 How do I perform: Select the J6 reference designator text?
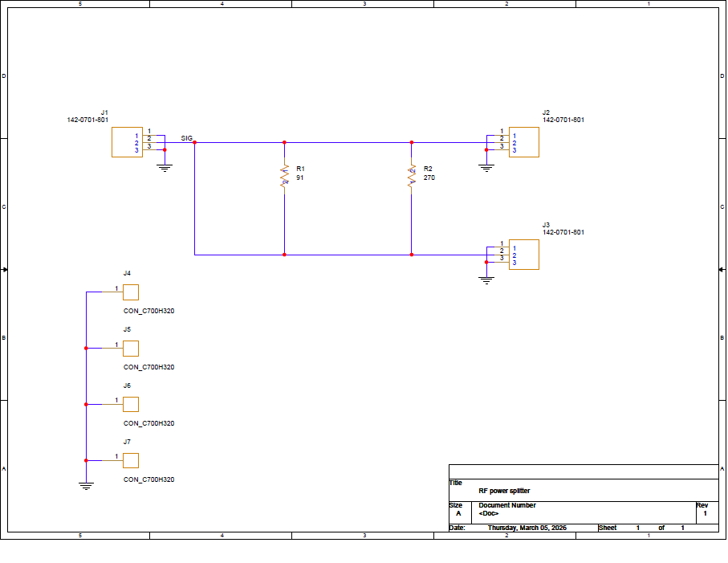127,386
